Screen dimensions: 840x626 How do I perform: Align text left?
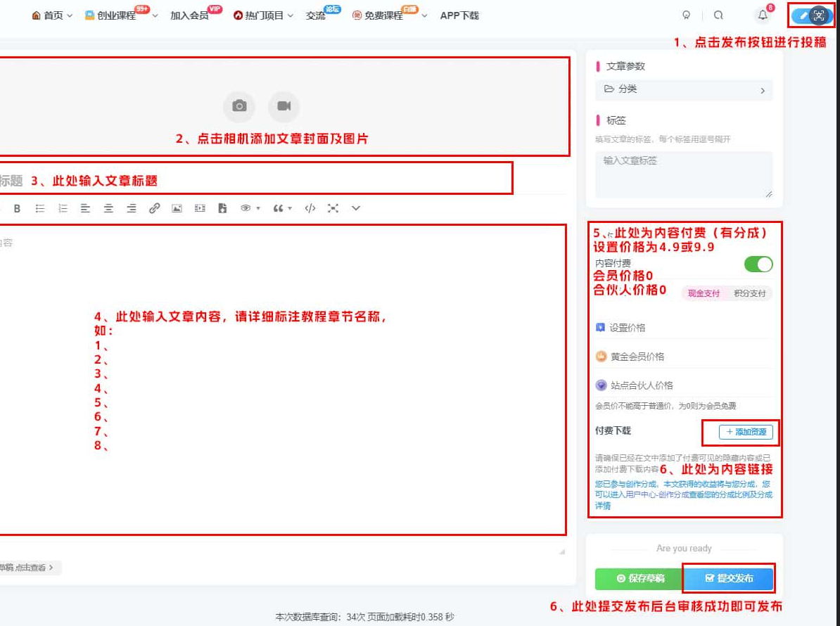click(x=85, y=208)
